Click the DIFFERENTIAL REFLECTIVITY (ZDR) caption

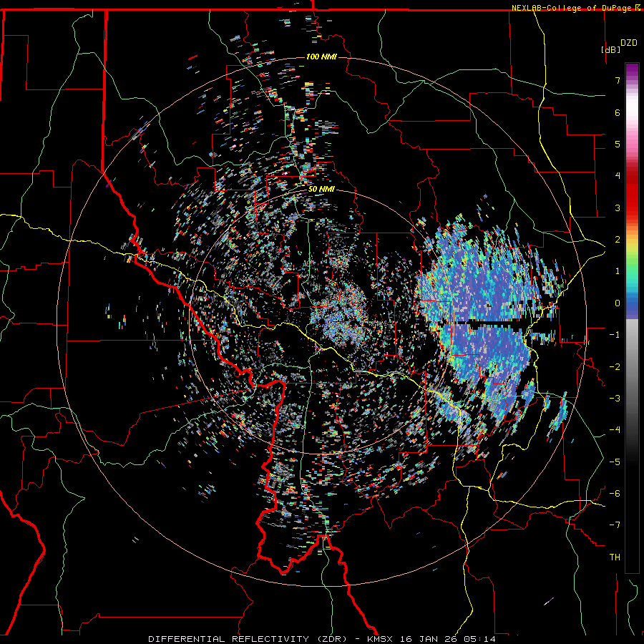pos(248,639)
